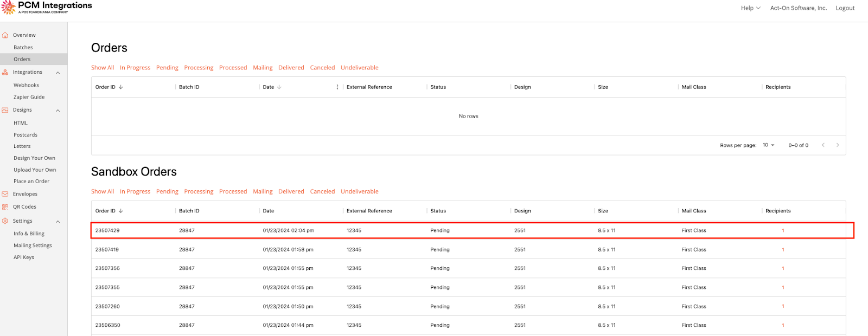868x336 pixels.
Task: Click recipients count for order 23507260
Action: pyautogui.click(x=783, y=307)
